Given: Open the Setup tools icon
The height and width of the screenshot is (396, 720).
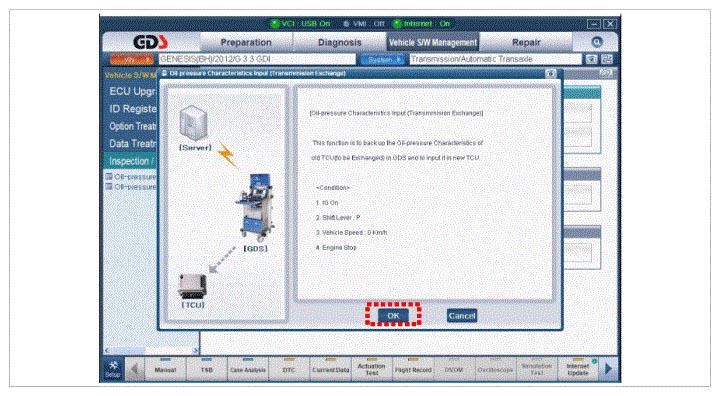Looking at the screenshot, I should (112, 369).
